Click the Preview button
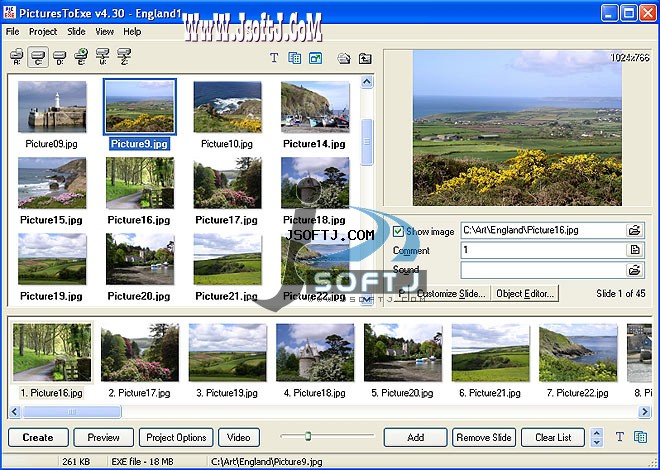 (104, 438)
